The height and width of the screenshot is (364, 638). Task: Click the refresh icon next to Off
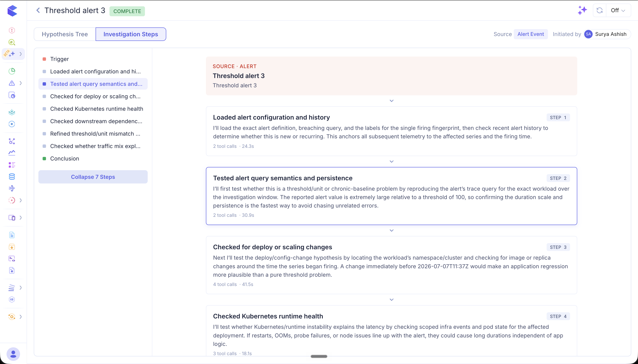click(x=599, y=11)
